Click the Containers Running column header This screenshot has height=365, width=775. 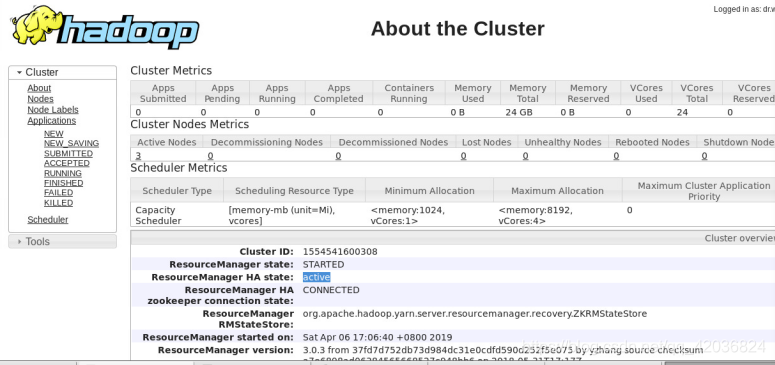point(409,93)
